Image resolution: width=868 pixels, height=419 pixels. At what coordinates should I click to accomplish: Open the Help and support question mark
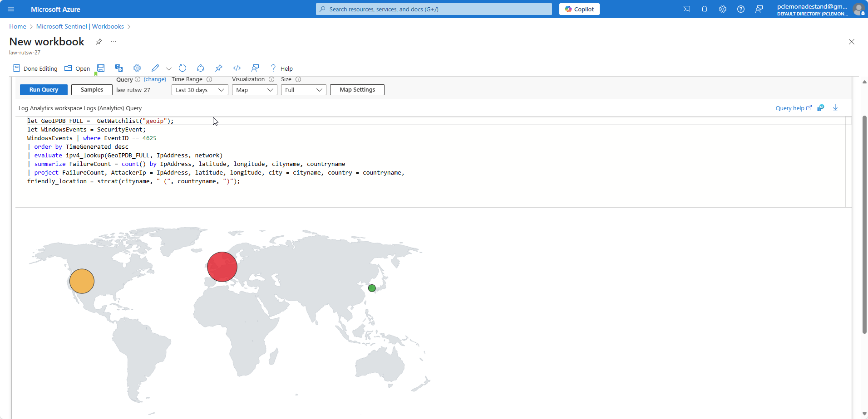click(x=741, y=9)
